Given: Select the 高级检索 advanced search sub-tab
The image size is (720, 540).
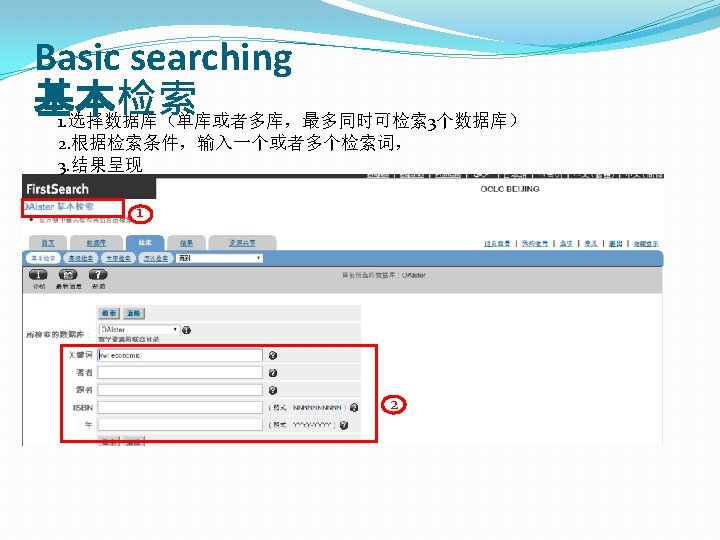Looking at the screenshot, I should pyautogui.click(x=80, y=259).
